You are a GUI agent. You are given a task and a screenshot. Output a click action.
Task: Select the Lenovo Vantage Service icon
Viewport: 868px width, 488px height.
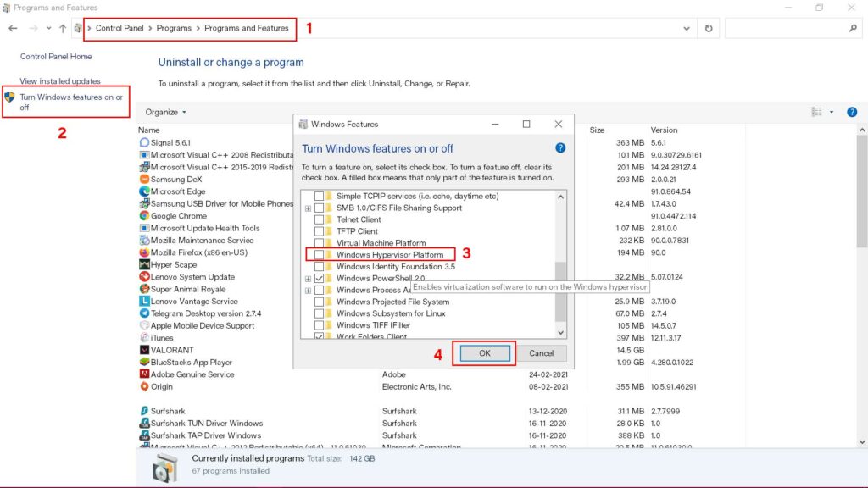[x=144, y=301]
